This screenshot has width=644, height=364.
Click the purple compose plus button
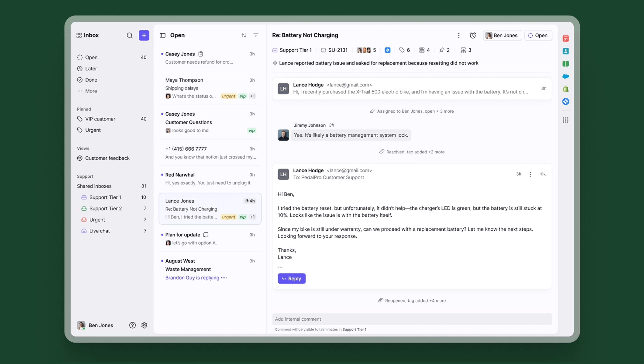click(x=144, y=35)
